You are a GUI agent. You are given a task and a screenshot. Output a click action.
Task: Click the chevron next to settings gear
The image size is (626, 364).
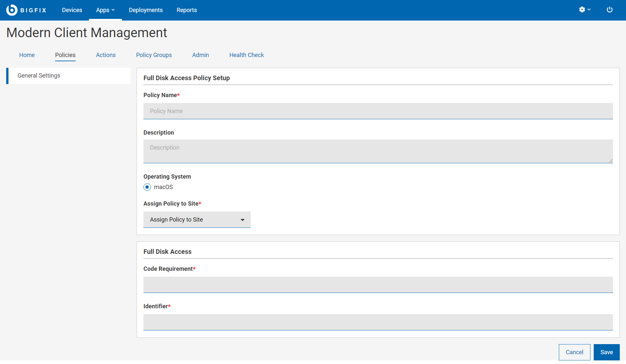click(589, 10)
